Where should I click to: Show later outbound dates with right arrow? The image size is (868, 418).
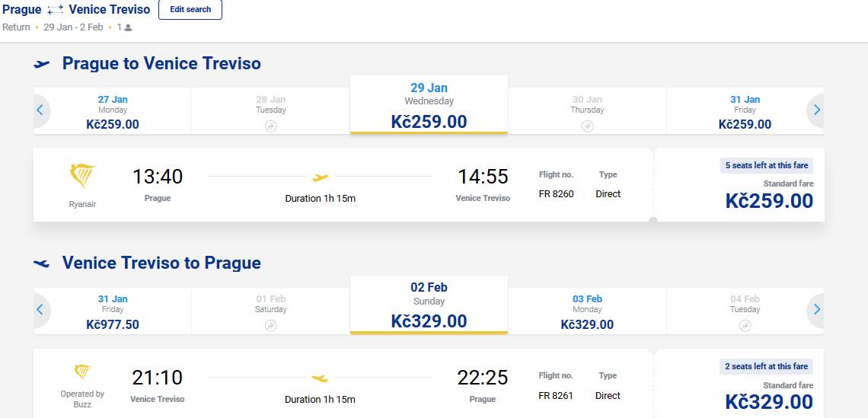click(x=817, y=110)
